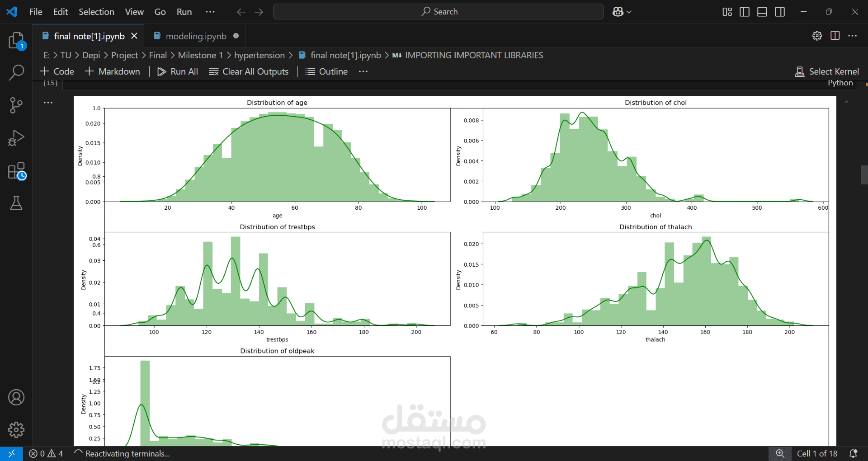Open Manage gear at sidebar bottom
868x461 pixels.
coord(16,430)
